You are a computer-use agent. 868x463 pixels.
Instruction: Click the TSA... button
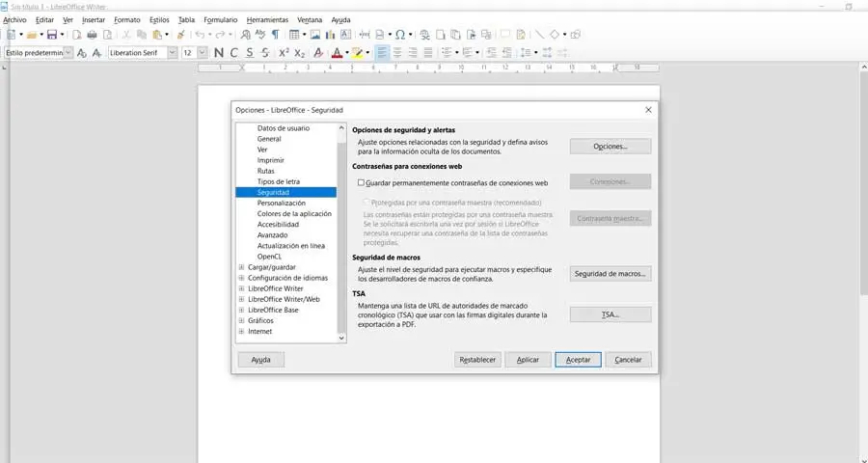[x=610, y=314]
